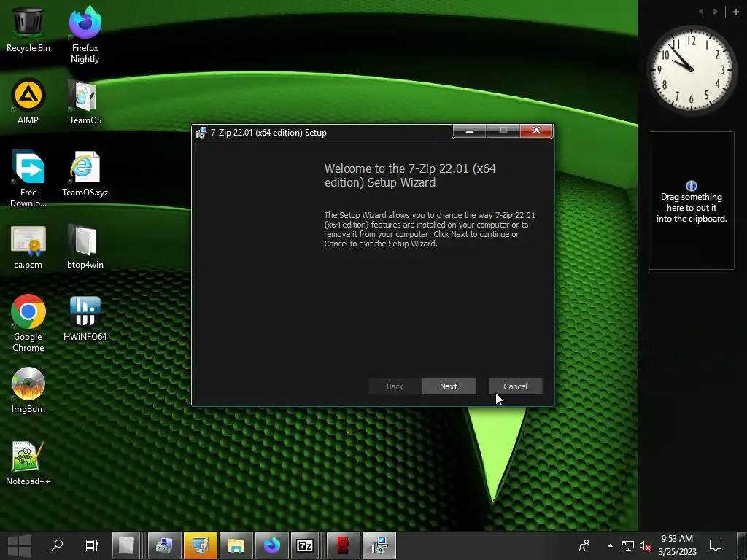Image resolution: width=747 pixels, height=560 pixels.
Task: Click Next in the 7-Zip Setup wizard
Action: point(449,386)
